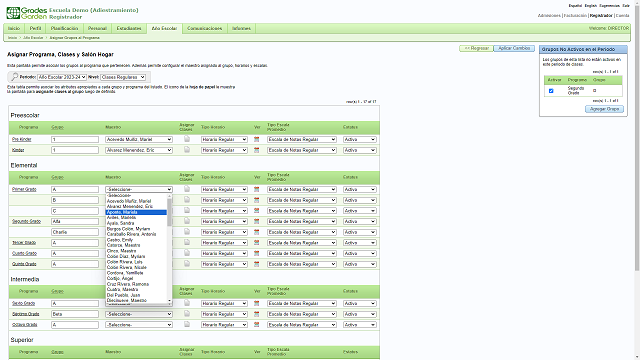The image size is (640, 360).
Task: Open assign classes page icon for Kinder row
Action: [187, 149]
